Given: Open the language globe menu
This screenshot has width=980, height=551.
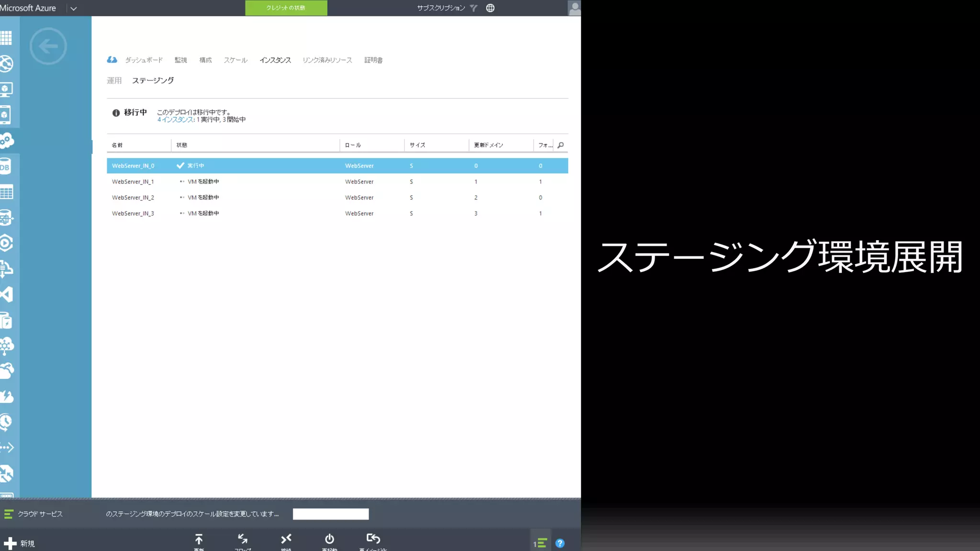Looking at the screenshot, I should point(490,8).
